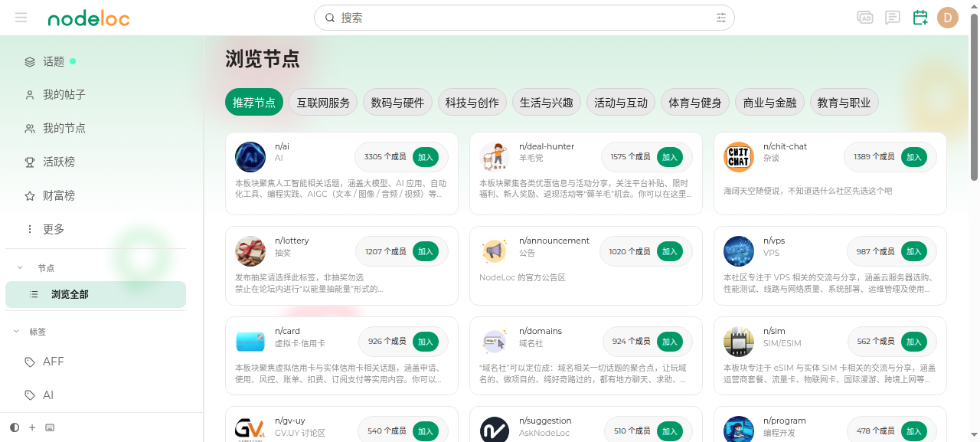Join the n/announcement node
Image resolution: width=980 pixels, height=442 pixels.
point(670,251)
